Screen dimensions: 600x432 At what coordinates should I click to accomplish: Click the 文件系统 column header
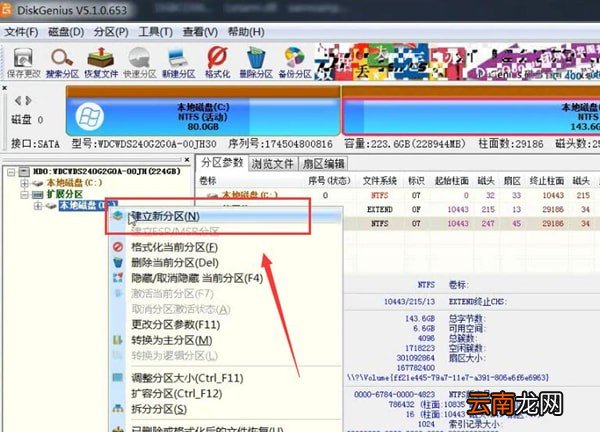[380, 181]
